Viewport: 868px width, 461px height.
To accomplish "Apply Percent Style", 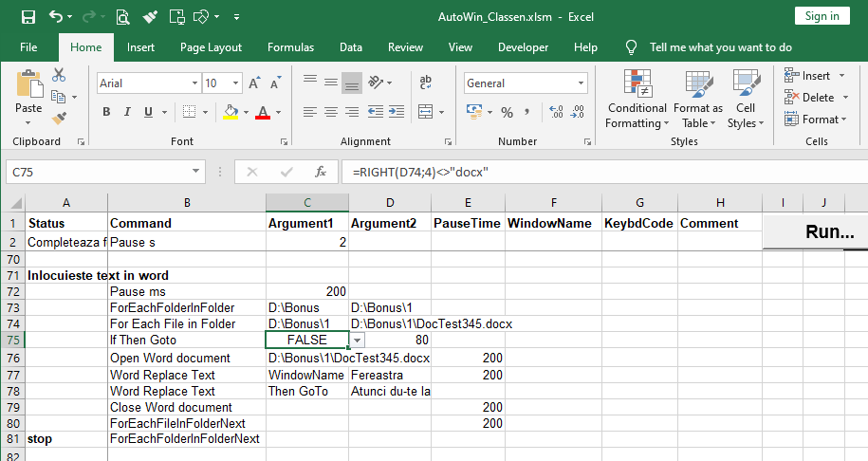I will pyautogui.click(x=508, y=112).
